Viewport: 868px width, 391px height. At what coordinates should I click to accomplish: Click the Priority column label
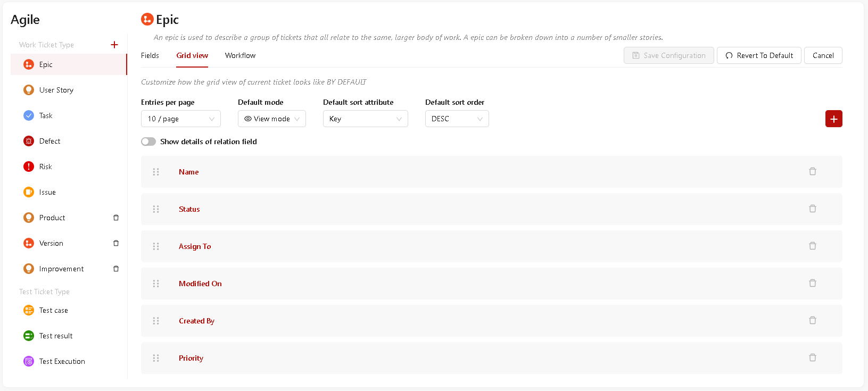pyautogui.click(x=191, y=358)
